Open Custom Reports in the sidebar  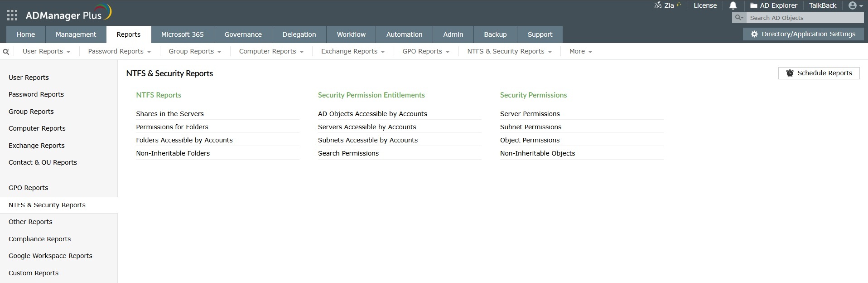(34, 273)
